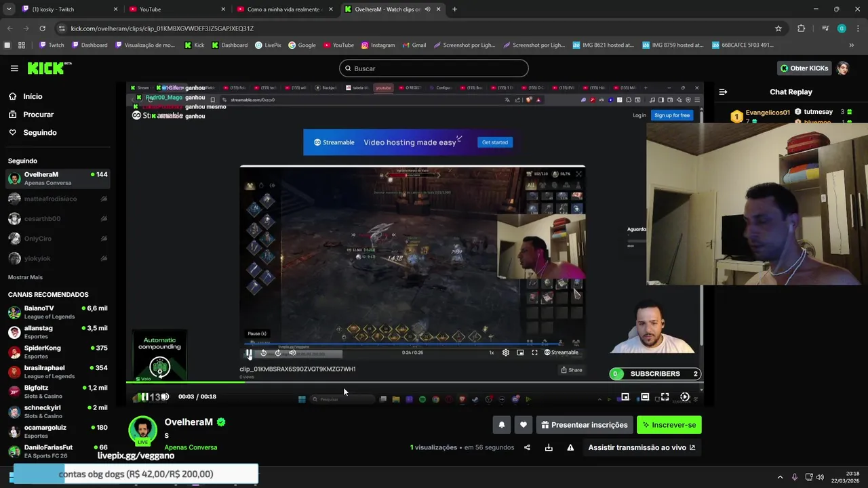Reload the current page
Screen dimensions: 868x488
pos(42,28)
